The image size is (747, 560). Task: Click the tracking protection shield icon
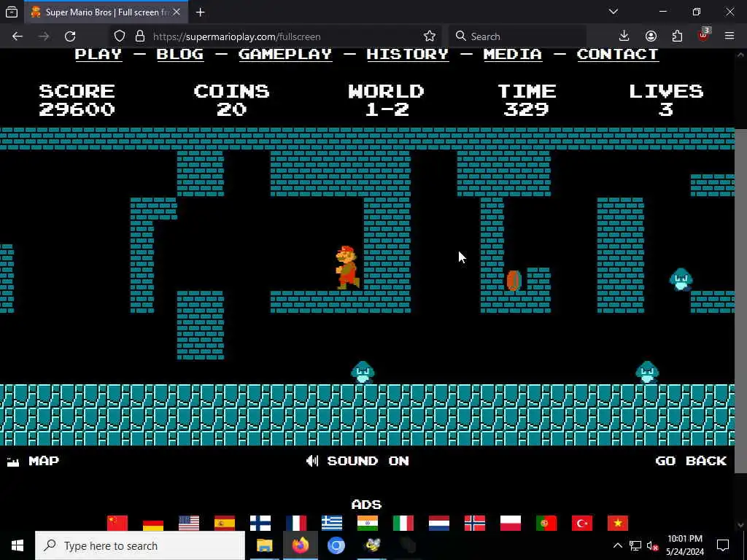[120, 36]
